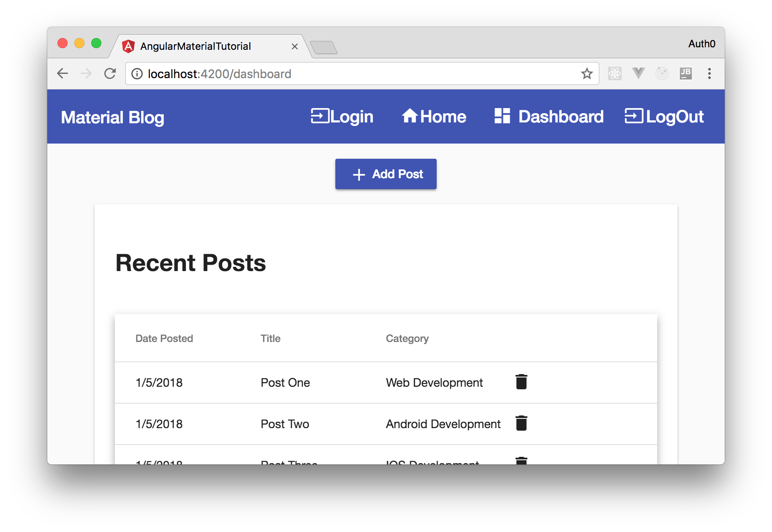Click the Dashboard grid icon
Screen dimensions: 772x532
502,116
